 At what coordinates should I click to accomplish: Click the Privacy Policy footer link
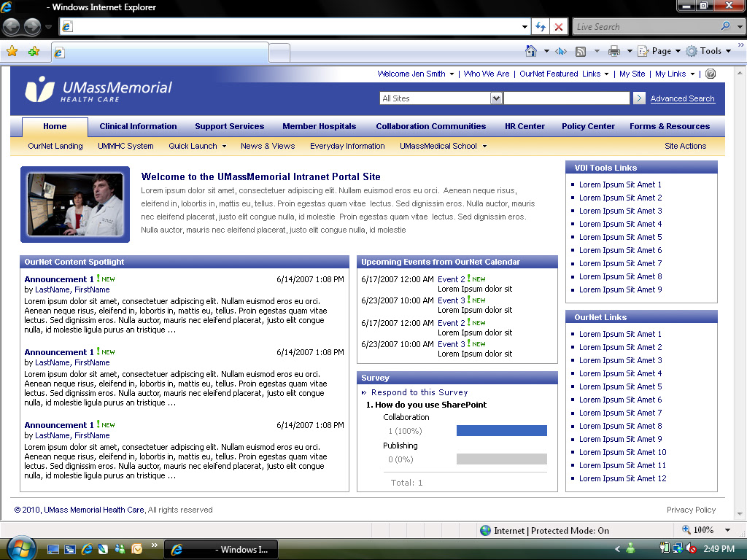691,510
